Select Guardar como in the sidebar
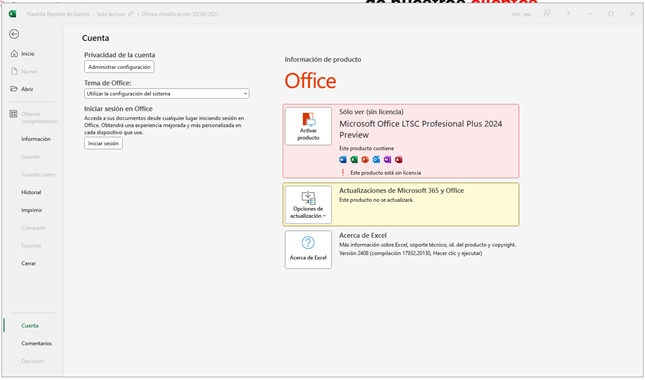The height and width of the screenshot is (380, 645). coord(38,175)
